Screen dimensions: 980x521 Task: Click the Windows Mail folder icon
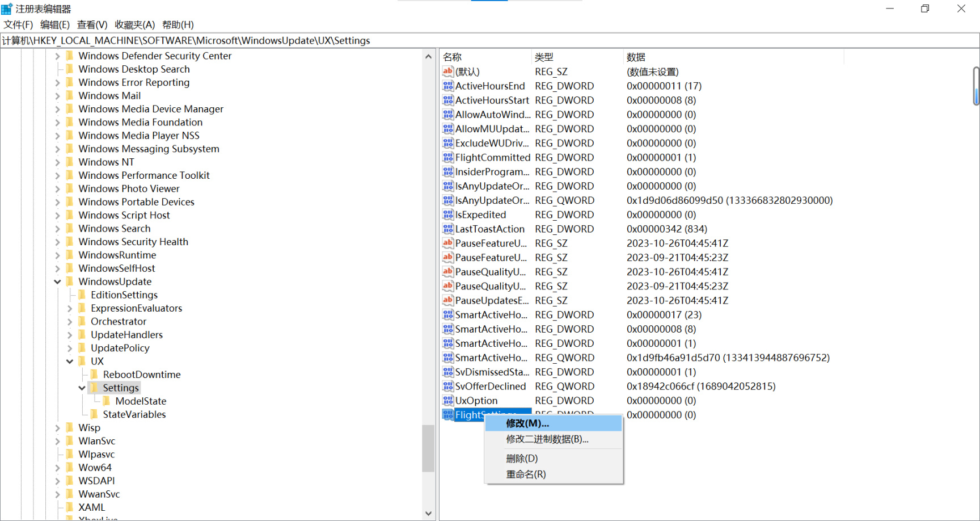70,95
